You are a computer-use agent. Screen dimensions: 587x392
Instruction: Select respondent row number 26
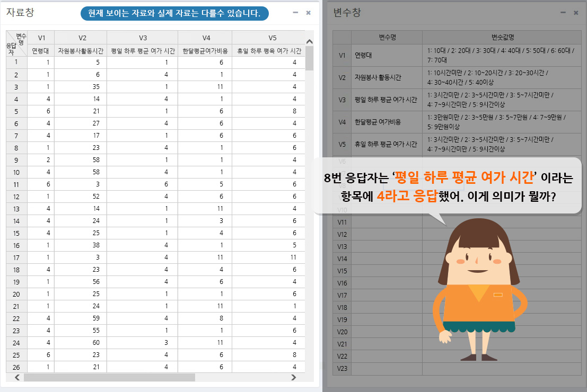[x=16, y=367]
